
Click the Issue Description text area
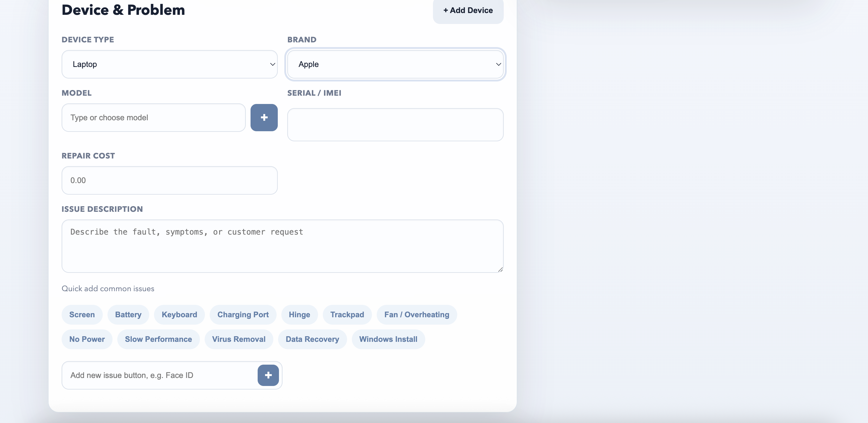282,246
